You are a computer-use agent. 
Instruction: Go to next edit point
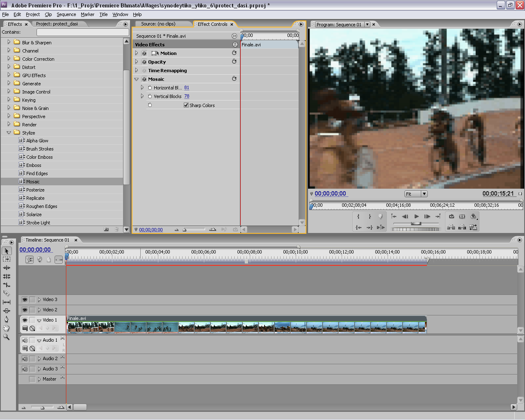(438, 217)
